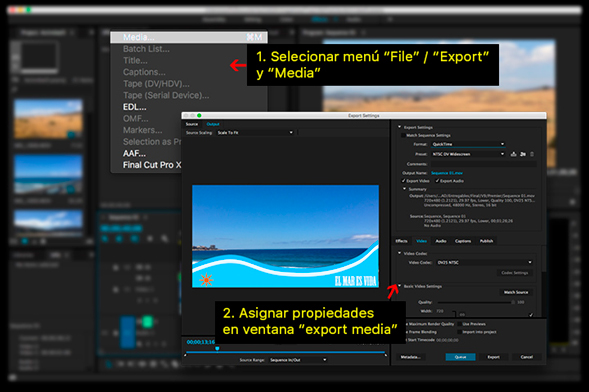
Task: Click the in-point triangle below preview
Action: (x=185, y=355)
